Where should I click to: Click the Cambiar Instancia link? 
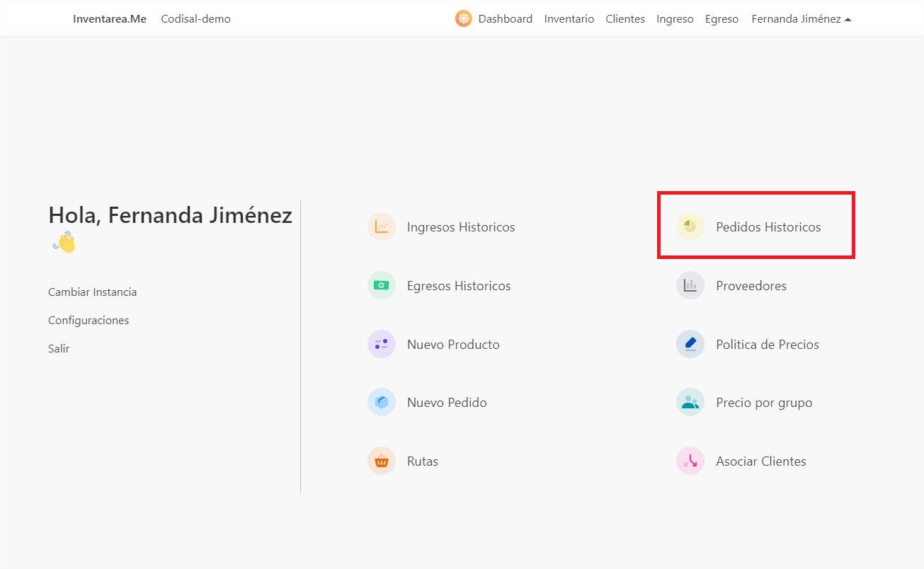coord(92,292)
